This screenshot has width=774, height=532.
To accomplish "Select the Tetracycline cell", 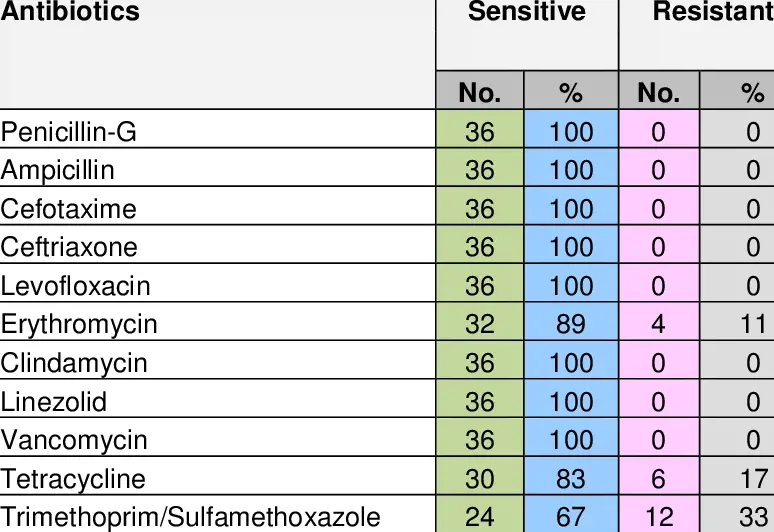I will 73,479.
